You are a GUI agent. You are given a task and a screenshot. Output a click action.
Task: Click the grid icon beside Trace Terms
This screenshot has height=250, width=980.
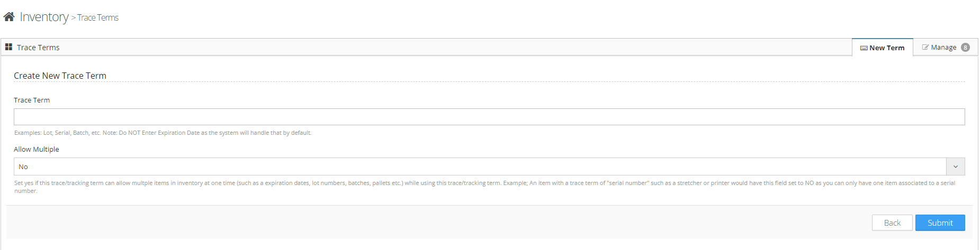pos(8,47)
